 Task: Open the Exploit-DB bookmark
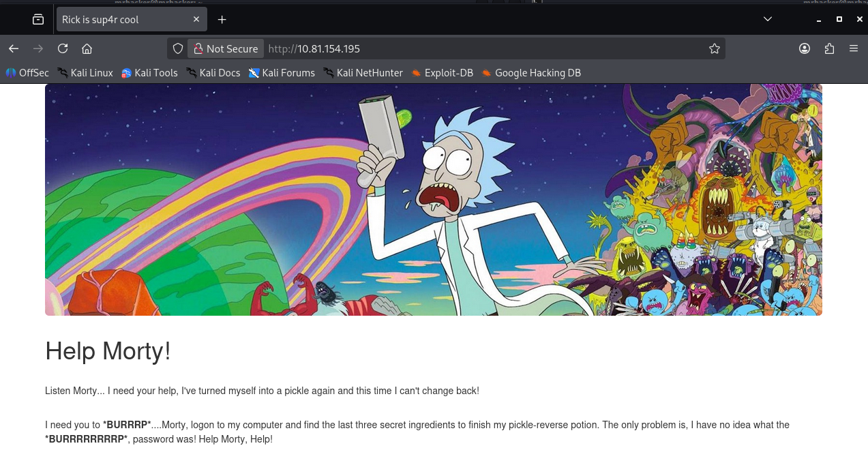tap(442, 72)
